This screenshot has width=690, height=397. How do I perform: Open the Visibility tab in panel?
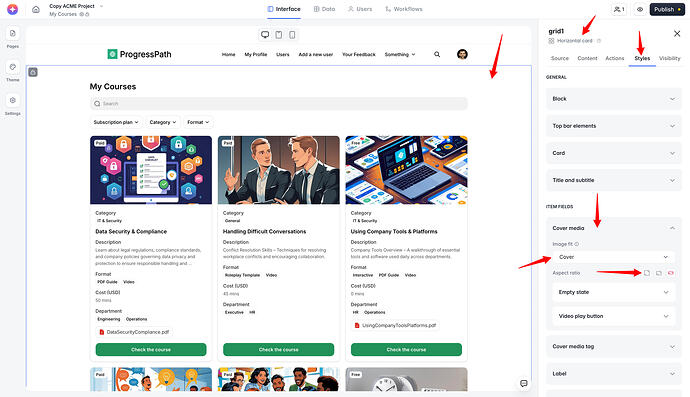tap(670, 58)
